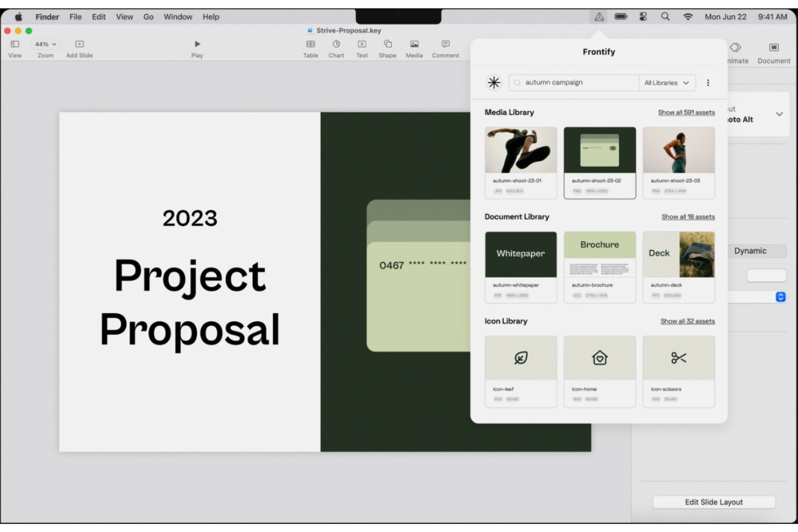
Task: Open the File menu
Action: pyautogui.click(x=75, y=17)
